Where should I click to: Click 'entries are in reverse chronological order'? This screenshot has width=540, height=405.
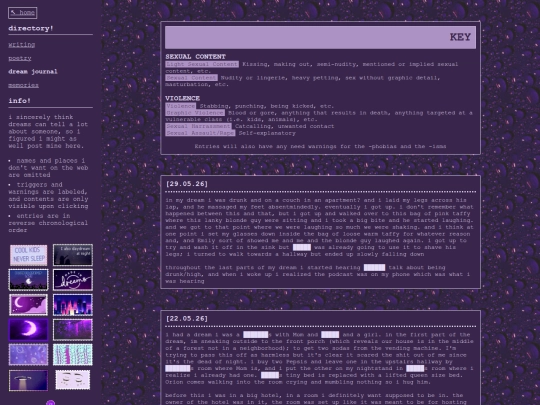click(48, 223)
